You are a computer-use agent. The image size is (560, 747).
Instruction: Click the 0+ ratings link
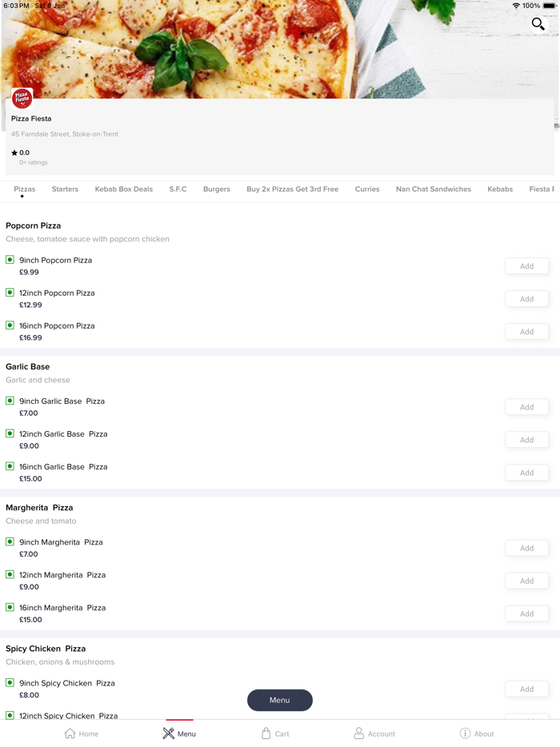(31, 162)
